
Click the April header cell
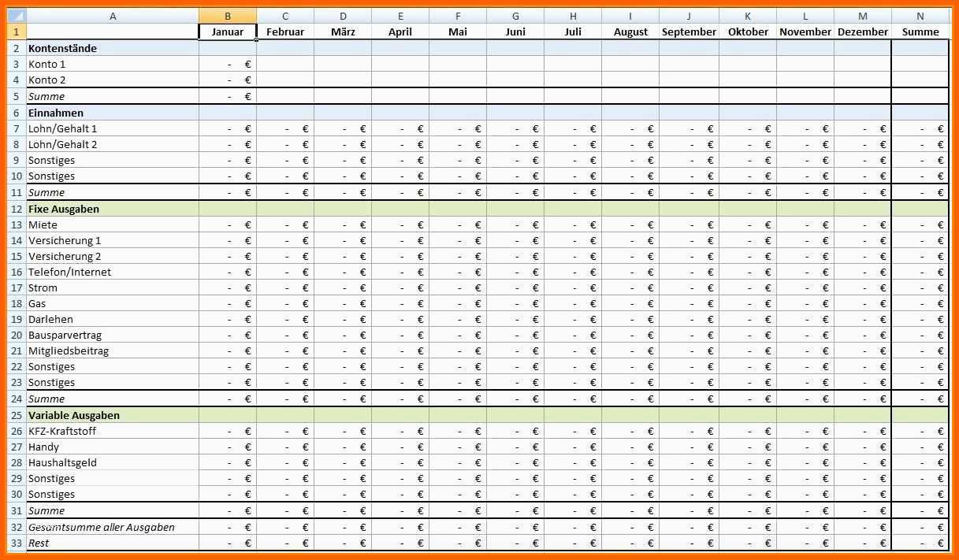[400, 32]
